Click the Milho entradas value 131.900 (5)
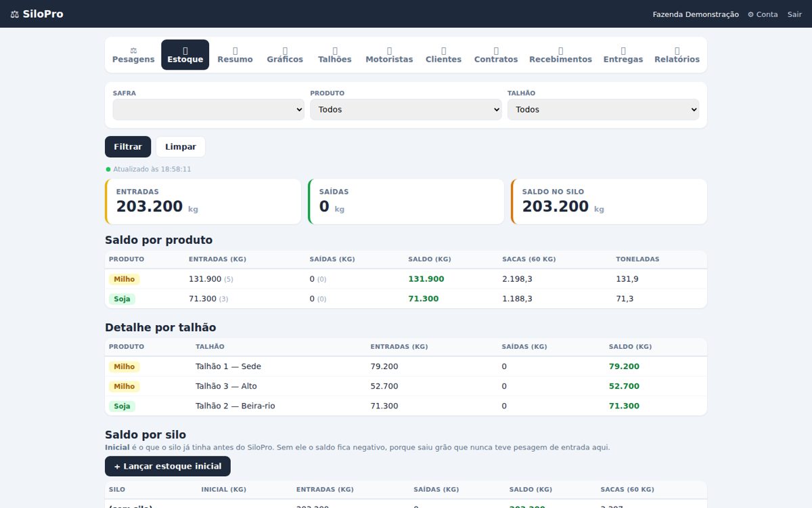The height and width of the screenshot is (508, 812). coord(210,279)
